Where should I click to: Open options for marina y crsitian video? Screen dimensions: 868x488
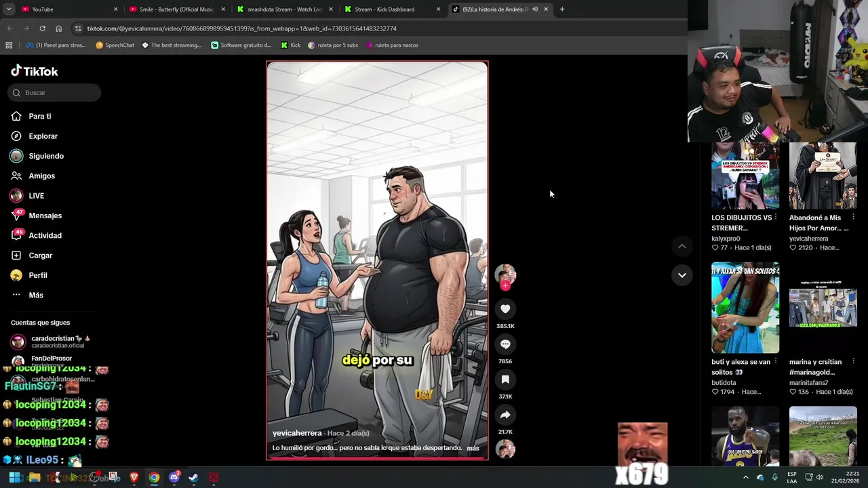tap(853, 362)
